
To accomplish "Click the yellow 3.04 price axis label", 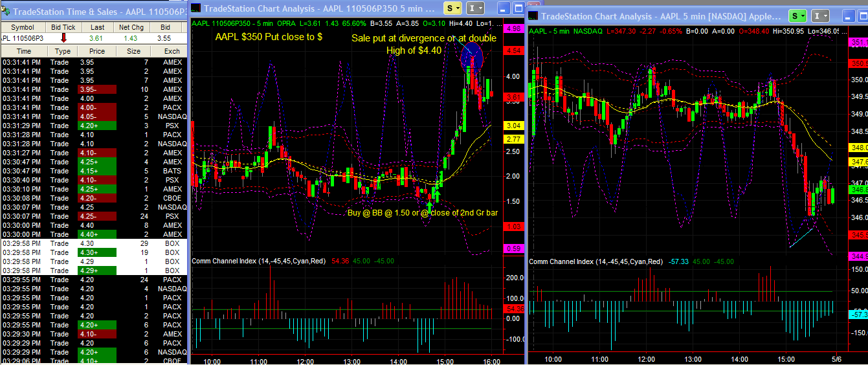I will pyautogui.click(x=515, y=126).
